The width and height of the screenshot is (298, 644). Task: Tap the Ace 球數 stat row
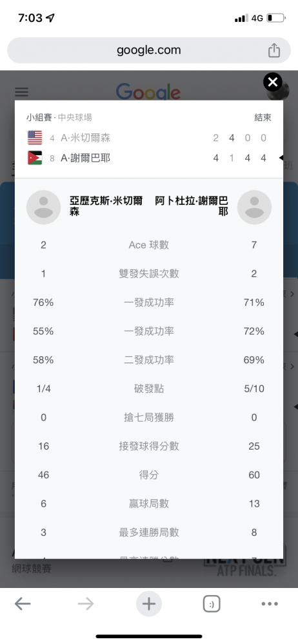(149, 245)
